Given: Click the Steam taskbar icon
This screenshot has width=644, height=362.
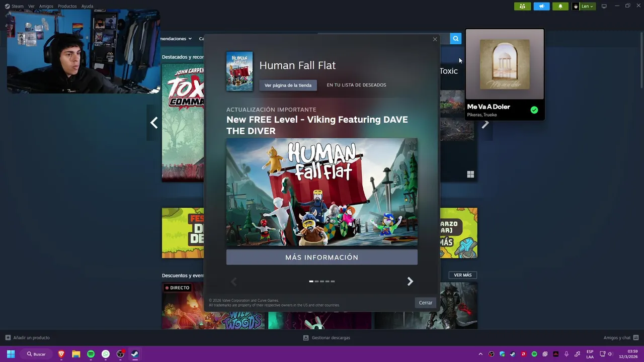Looking at the screenshot, I should (135, 354).
